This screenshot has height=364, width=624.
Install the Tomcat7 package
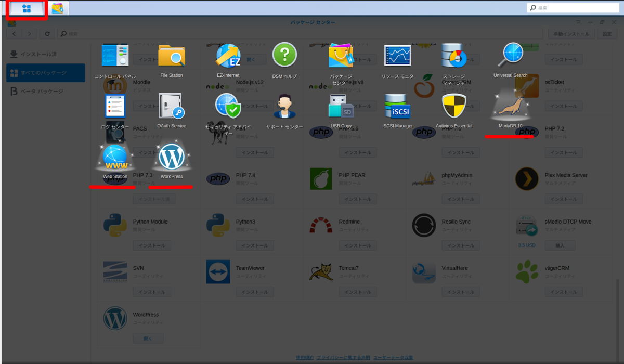click(358, 292)
